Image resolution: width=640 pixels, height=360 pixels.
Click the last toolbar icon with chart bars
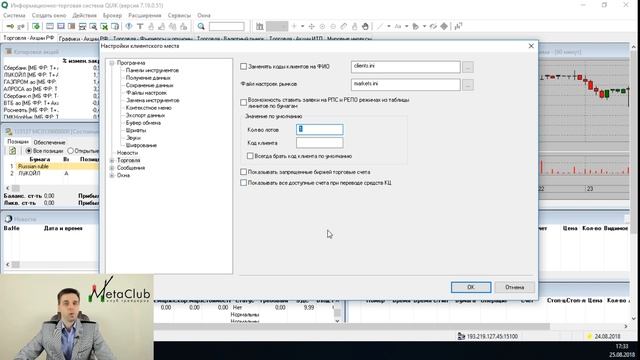[x=458, y=27]
